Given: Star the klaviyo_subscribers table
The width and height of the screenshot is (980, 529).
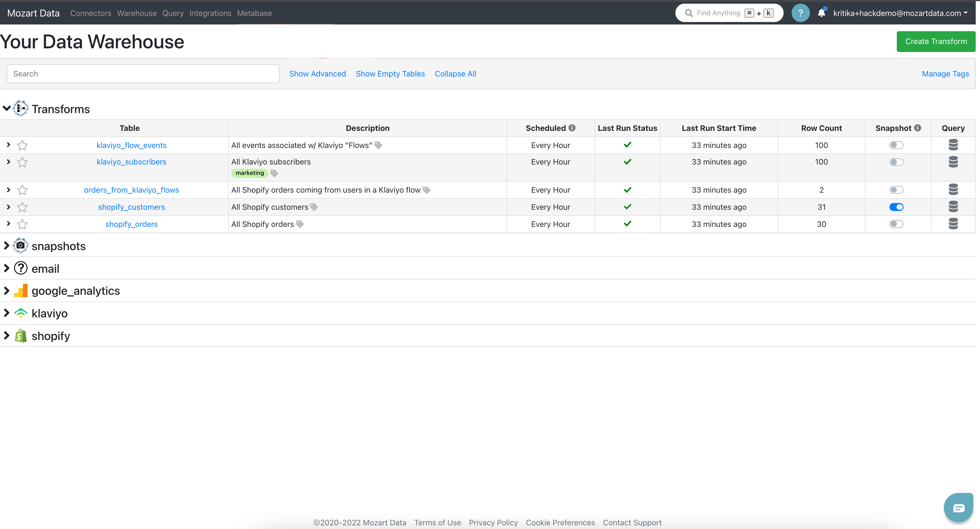Looking at the screenshot, I should pyautogui.click(x=22, y=162).
